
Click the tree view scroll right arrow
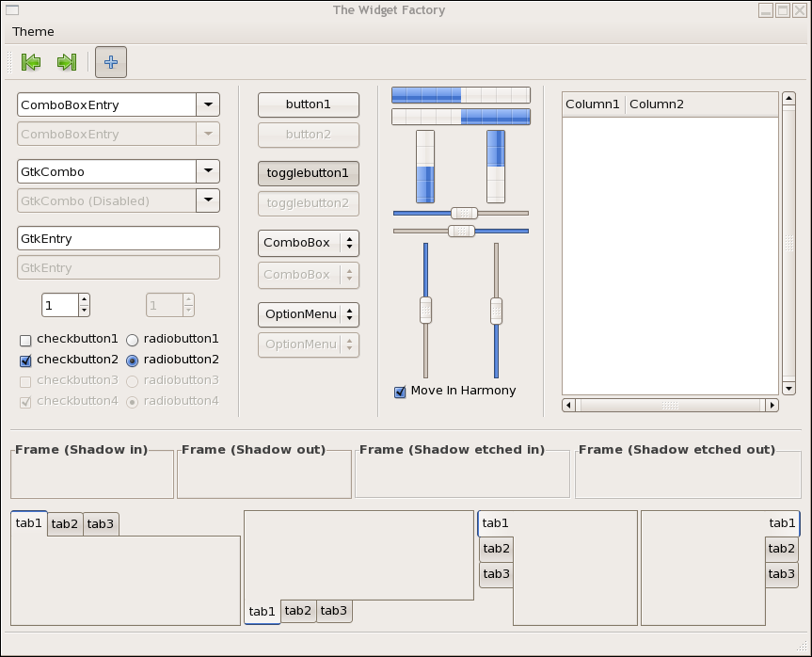coord(772,405)
